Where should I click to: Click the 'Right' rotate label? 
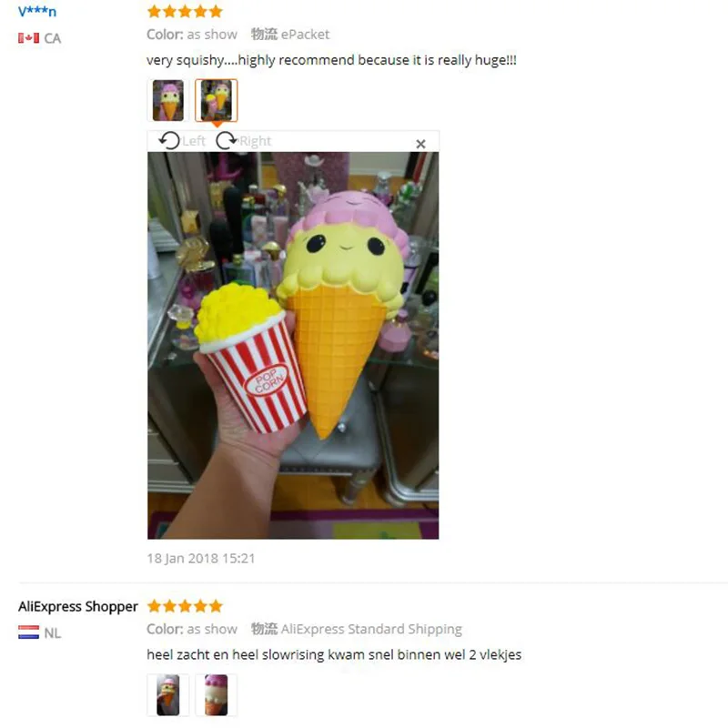pos(255,141)
